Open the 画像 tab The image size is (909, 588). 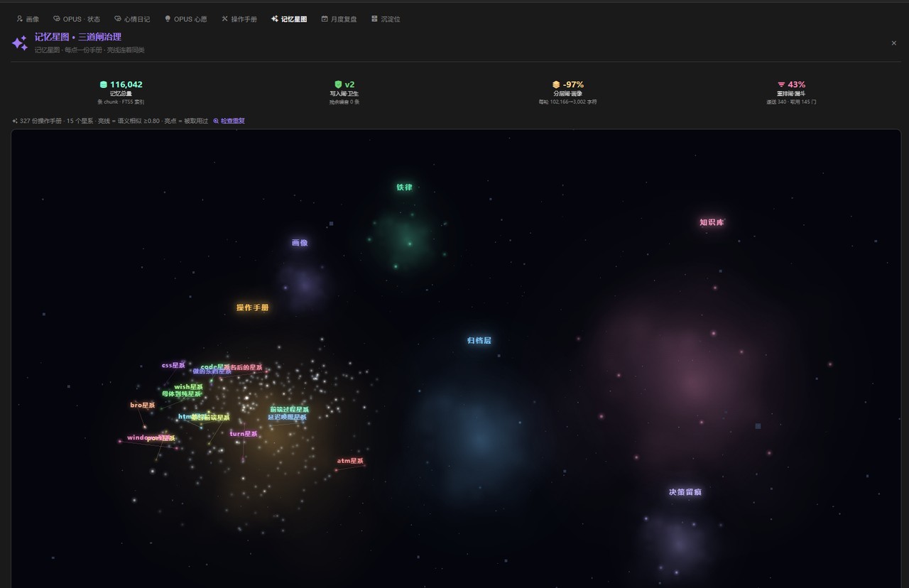pyautogui.click(x=28, y=19)
